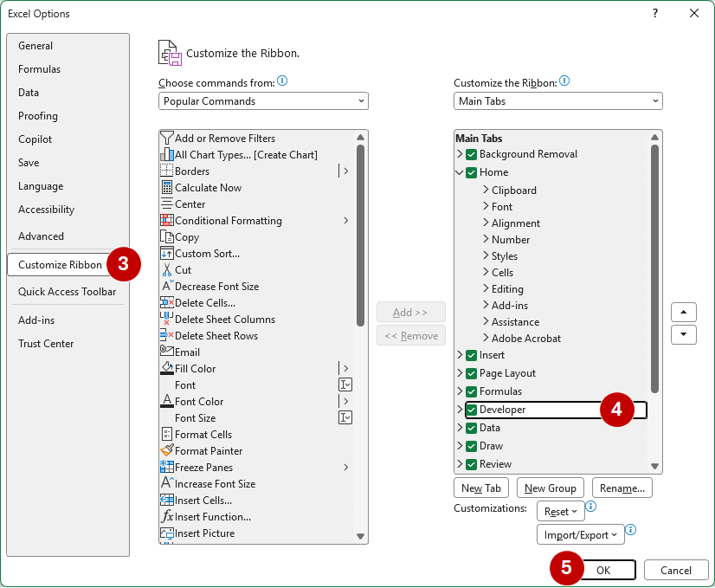
Task: Uncheck the Background Removal tab checkbox
Action: point(471,154)
